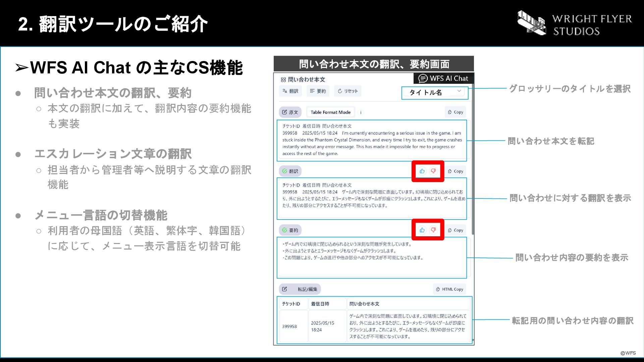Click the 翻訳 (translate) button in the top toolbar
644x362 pixels.
pos(290,91)
